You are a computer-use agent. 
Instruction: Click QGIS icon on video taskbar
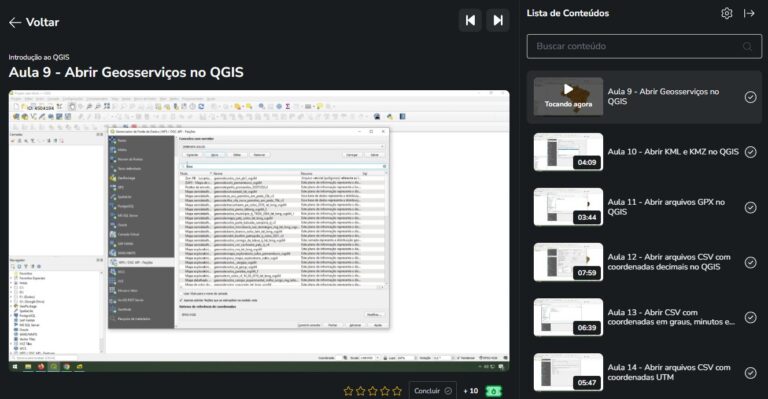click(x=53, y=366)
